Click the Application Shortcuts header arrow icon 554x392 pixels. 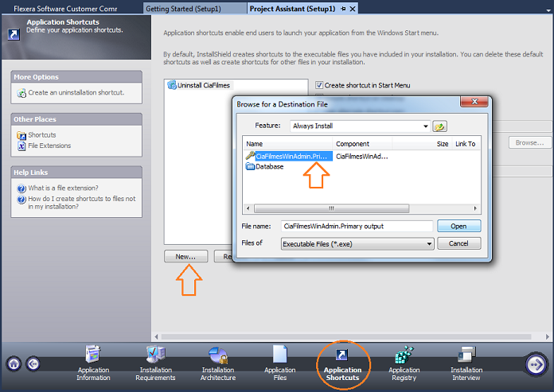pos(14,34)
